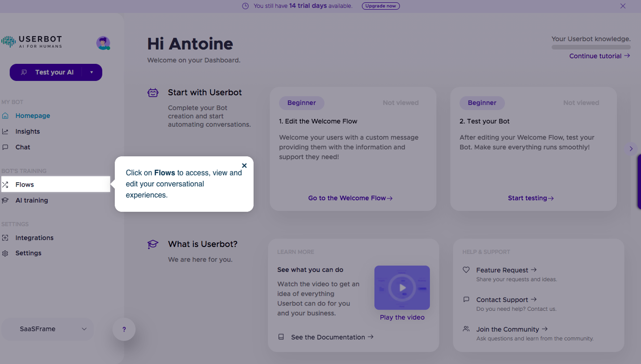
Task: Click the Insights chart icon
Action: coord(5,131)
